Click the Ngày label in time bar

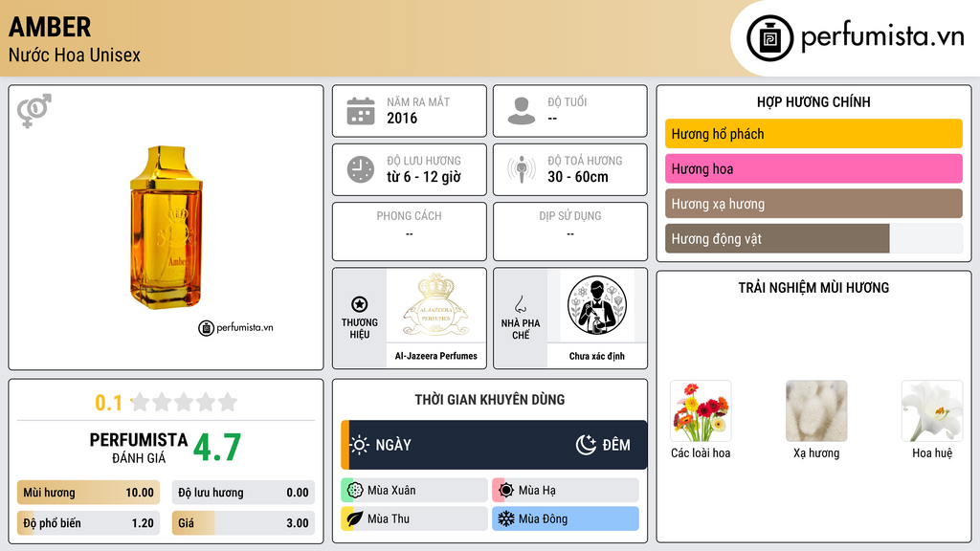pos(393,445)
